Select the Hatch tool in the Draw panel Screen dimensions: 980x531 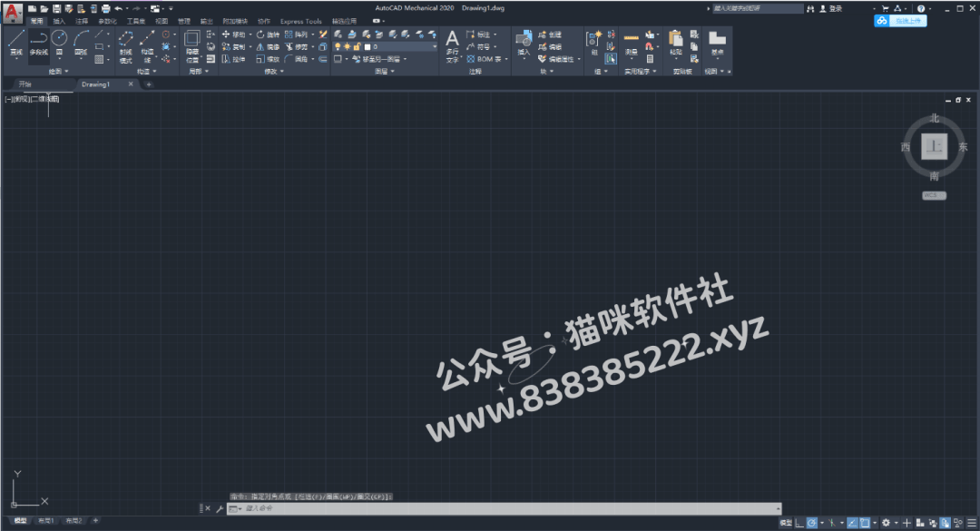pos(99,59)
